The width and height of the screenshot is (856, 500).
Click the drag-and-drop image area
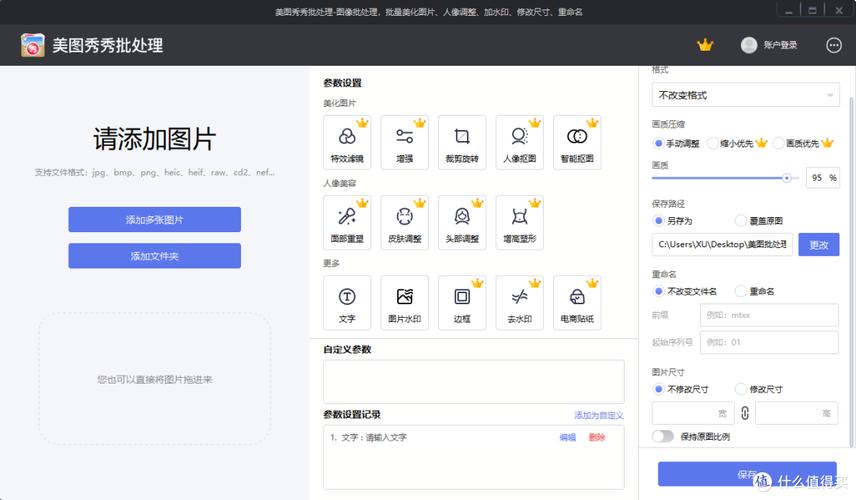(154, 379)
